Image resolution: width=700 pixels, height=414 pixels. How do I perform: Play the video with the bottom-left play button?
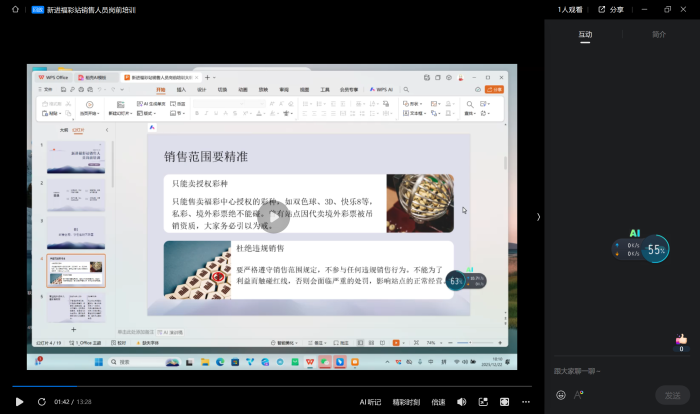pos(19,402)
